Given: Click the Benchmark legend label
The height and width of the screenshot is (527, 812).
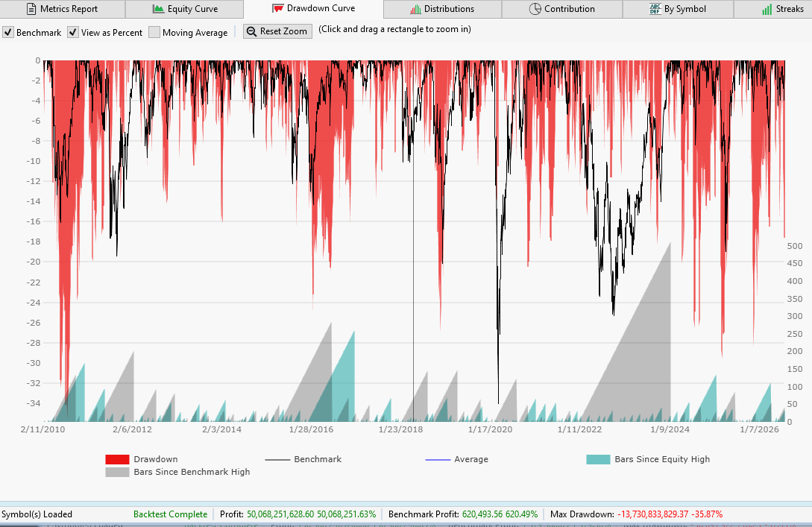Looking at the screenshot, I should point(318,459).
